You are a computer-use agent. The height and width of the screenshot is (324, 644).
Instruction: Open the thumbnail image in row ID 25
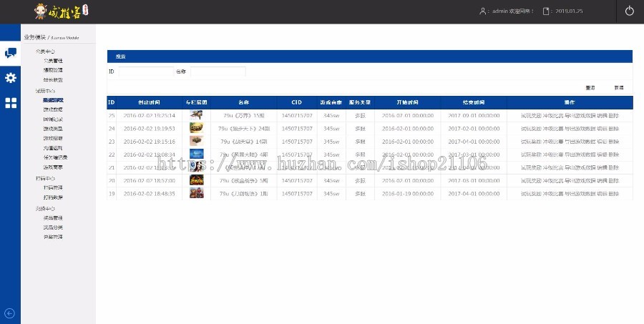(196, 115)
